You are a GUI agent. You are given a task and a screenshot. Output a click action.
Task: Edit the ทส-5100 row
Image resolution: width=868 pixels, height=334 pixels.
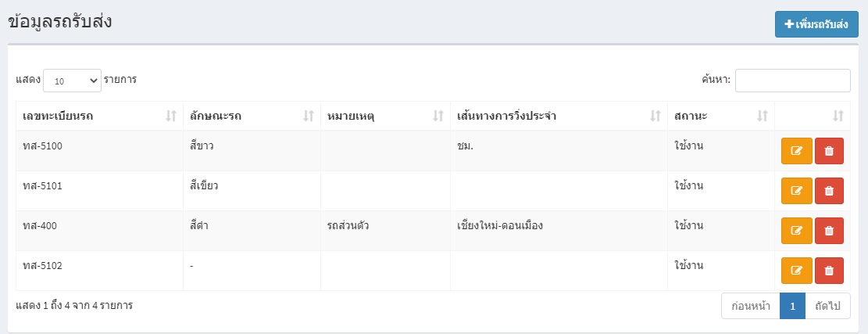pyautogui.click(x=797, y=151)
